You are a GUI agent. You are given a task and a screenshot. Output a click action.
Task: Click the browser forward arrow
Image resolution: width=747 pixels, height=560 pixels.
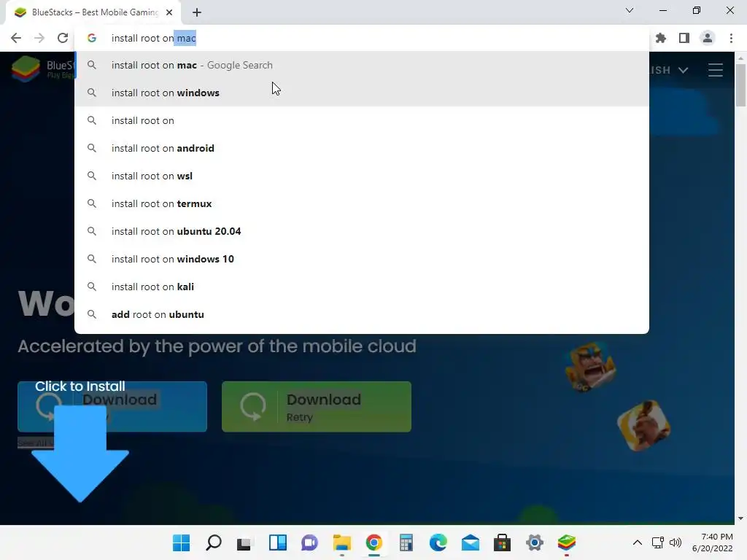coord(39,38)
